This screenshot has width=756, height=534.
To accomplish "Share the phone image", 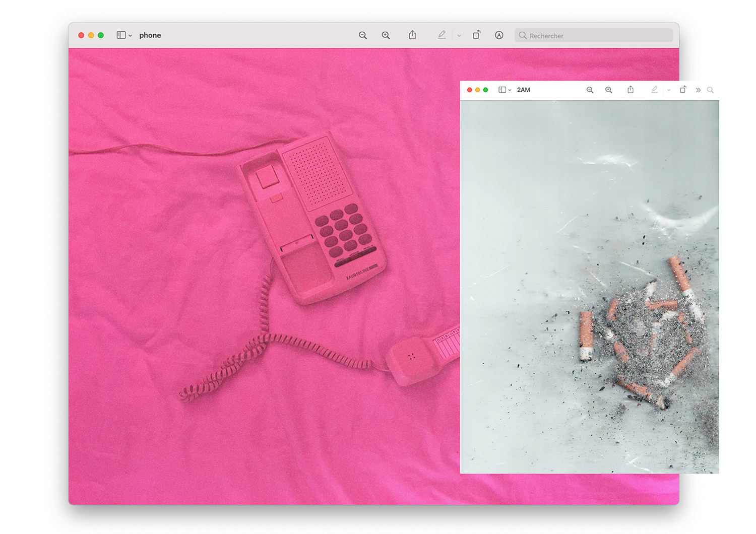I will tap(412, 35).
